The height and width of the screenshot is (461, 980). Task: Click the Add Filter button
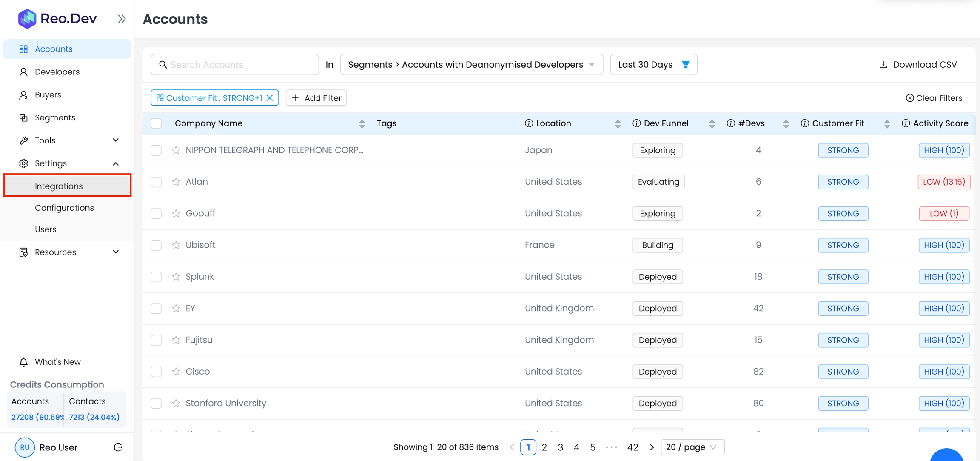pos(316,98)
